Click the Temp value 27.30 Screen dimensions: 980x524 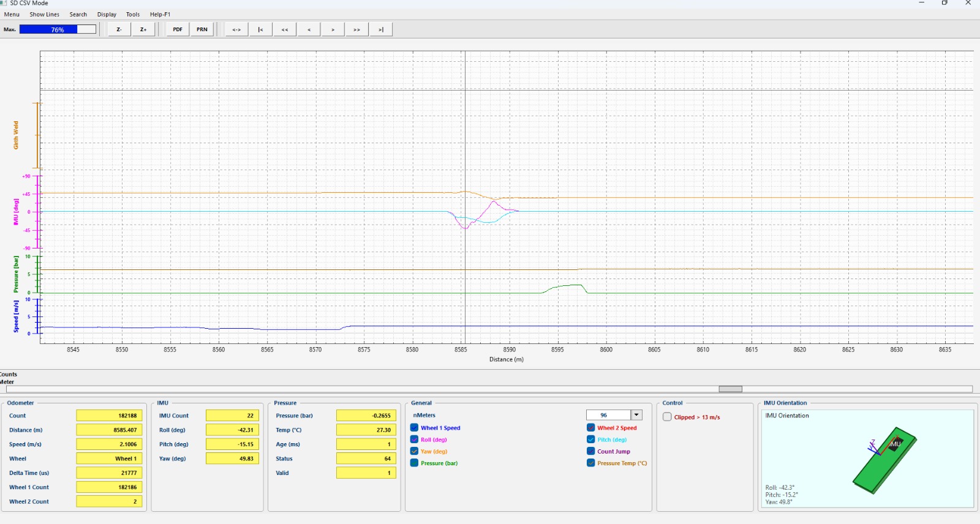coord(366,430)
